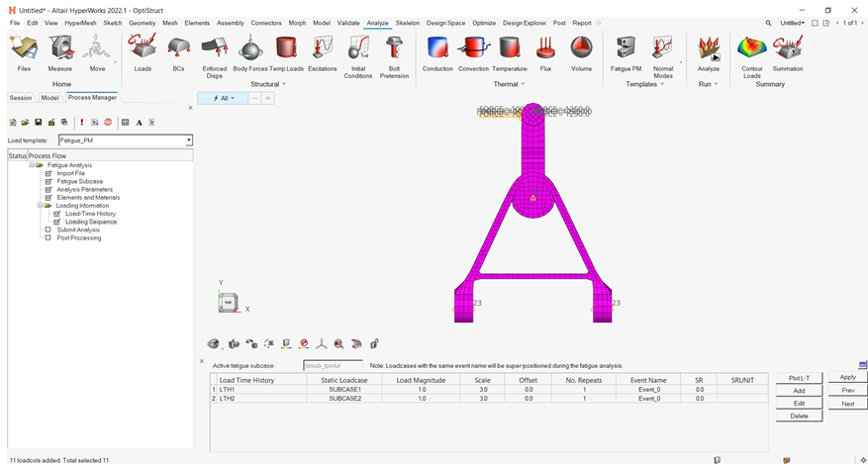
Task: Collapse the Fatigue Analysis tree node
Action: tap(32, 165)
